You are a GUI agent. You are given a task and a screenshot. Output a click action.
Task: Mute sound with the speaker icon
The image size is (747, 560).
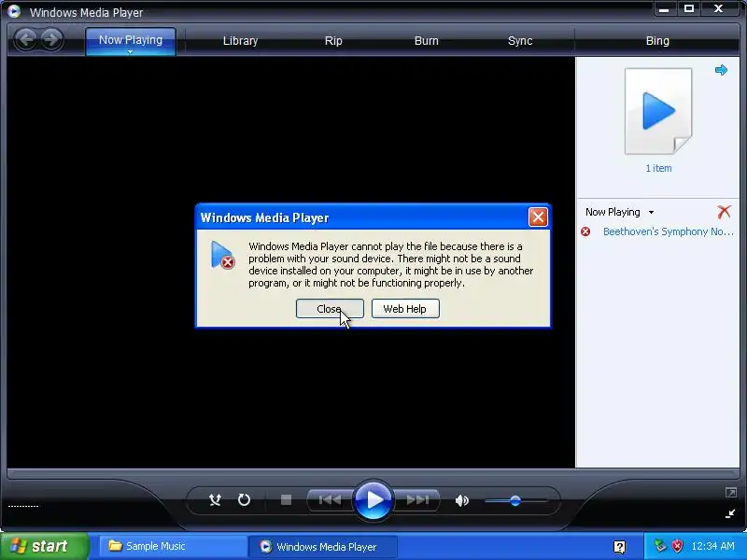461,500
